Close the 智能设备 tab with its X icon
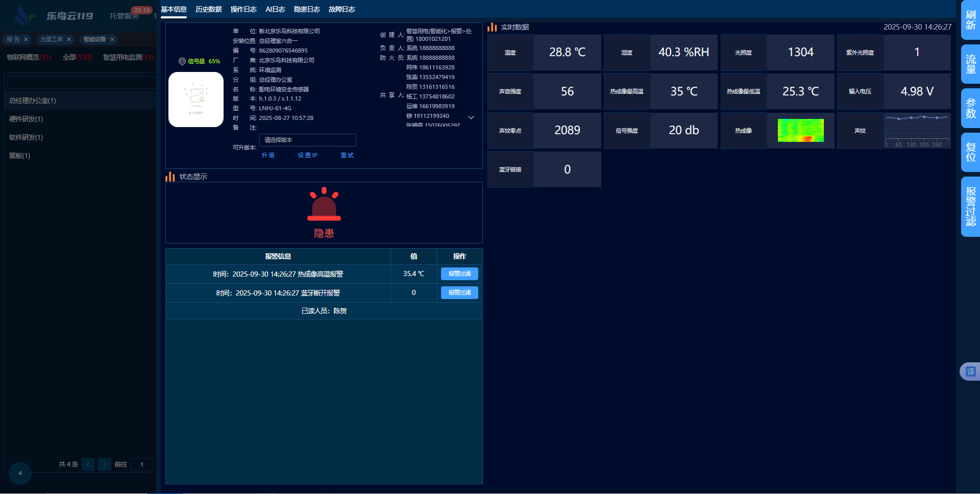Image resolution: width=980 pixels, height=494 pixels. (x=112, y=39)
